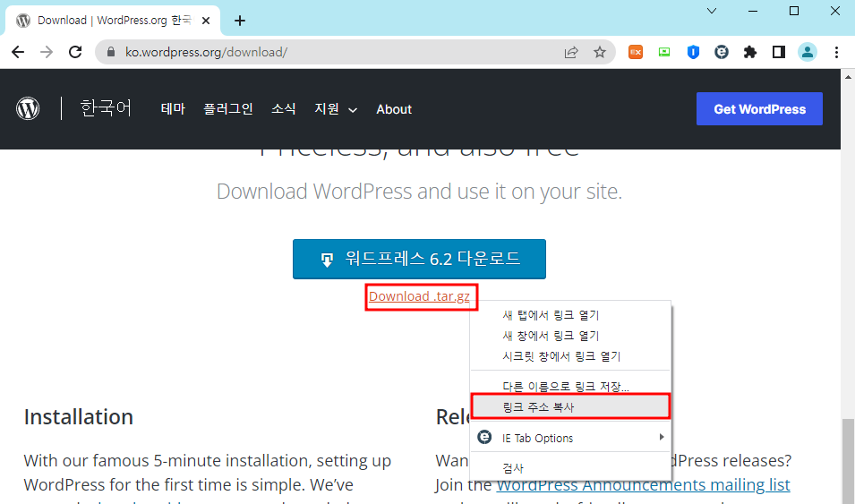Choose 시크릿 창에서 링크 열기
The image size is (855, 504).
[x=569, y=356]
